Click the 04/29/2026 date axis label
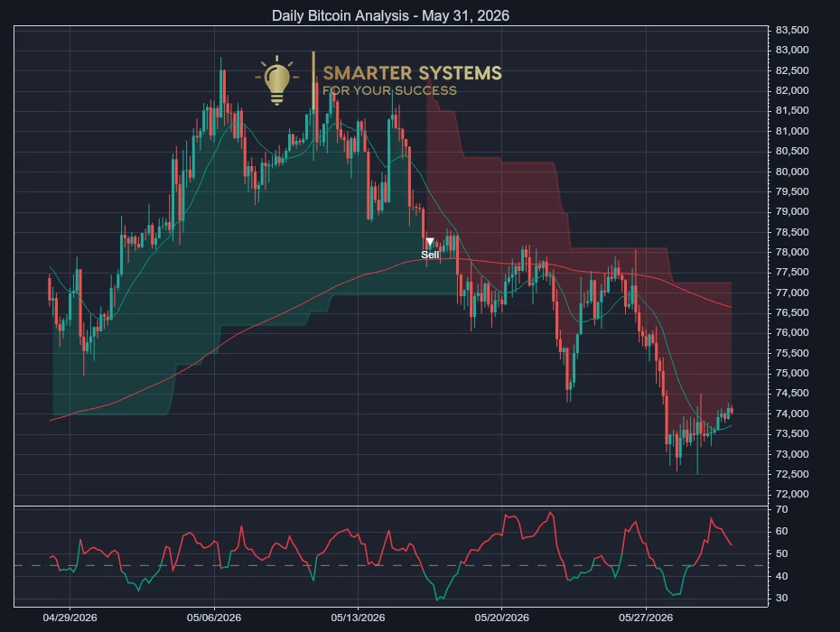The height and width of the screenshot is (632, 840). coord(70,618)
